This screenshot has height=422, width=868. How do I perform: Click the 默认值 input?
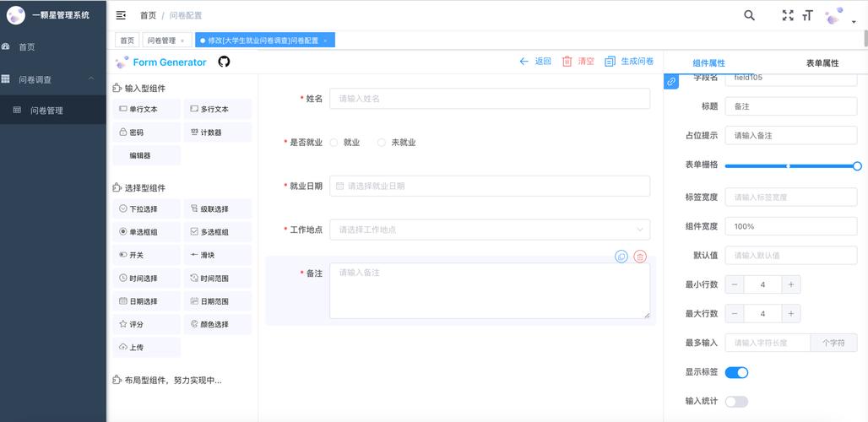(791, 256)
